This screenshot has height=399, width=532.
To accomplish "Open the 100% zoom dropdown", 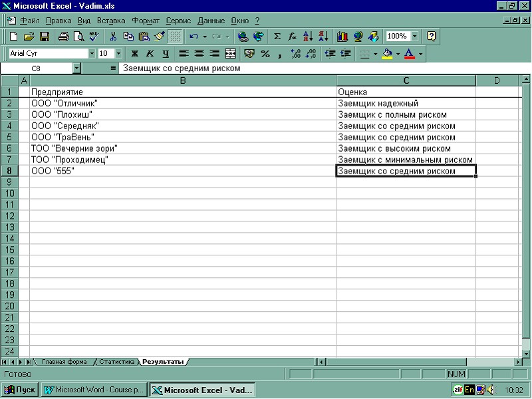I will [416, 37].
